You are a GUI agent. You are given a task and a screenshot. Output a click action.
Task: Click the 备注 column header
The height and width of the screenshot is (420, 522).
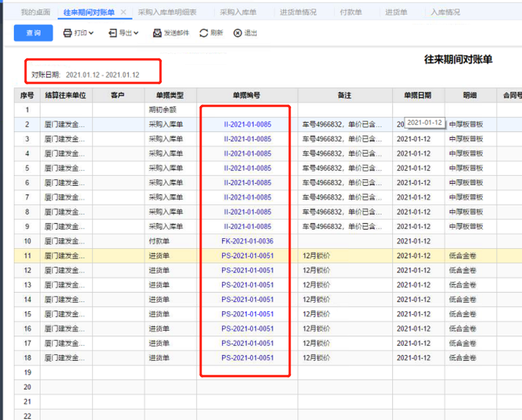[345, 95]
